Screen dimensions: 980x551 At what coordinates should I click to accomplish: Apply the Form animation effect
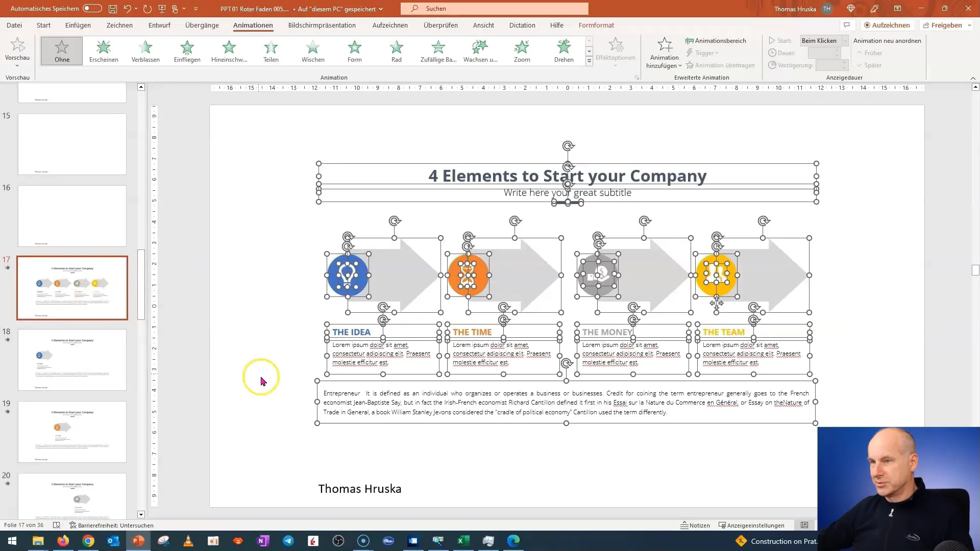click(x=355, y=51)
